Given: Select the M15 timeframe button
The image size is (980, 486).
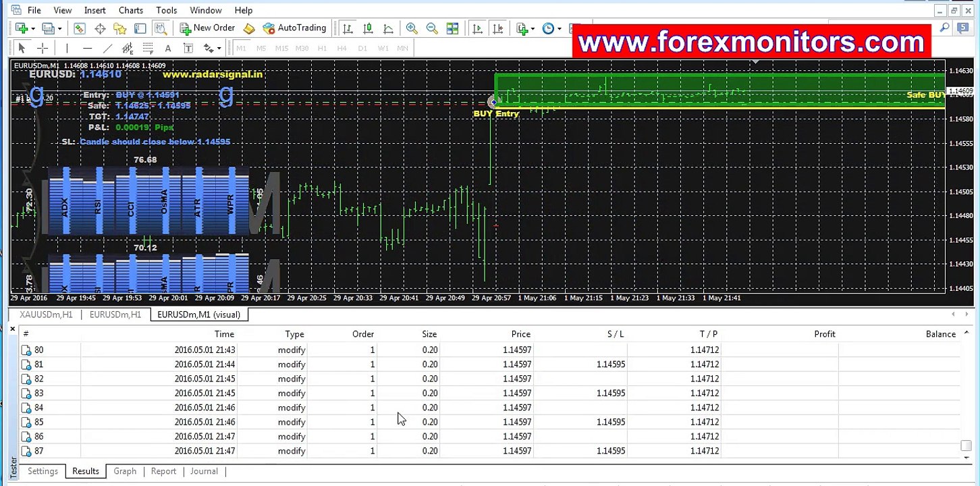Looking at the screenshot, I should click(281, 49).
